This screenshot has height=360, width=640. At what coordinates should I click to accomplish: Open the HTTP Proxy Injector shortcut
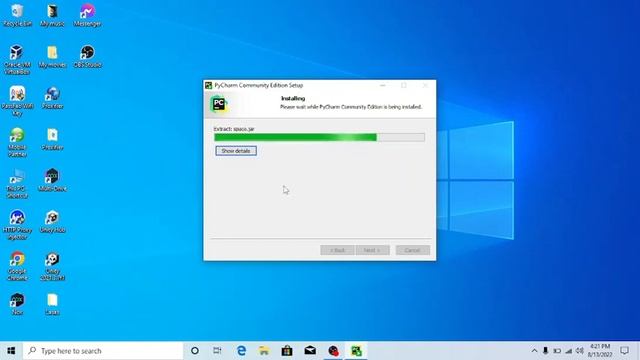(17, 225)
